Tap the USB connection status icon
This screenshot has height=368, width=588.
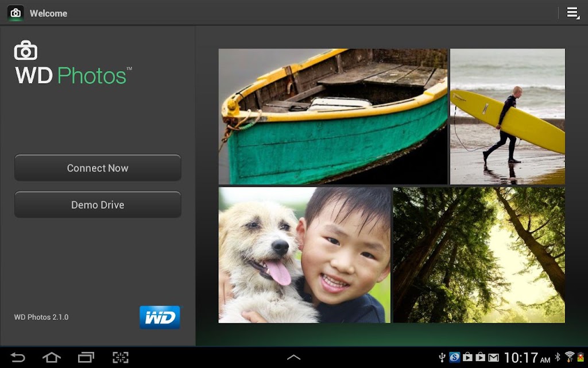click(442, 357)
